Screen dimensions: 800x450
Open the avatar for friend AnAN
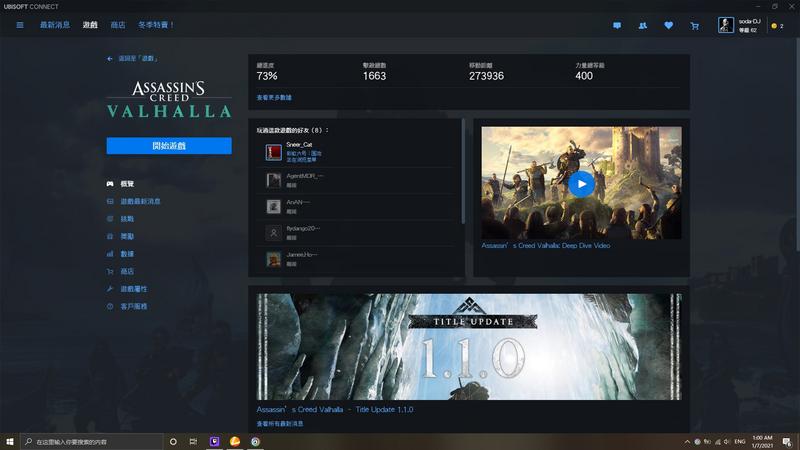273,206
